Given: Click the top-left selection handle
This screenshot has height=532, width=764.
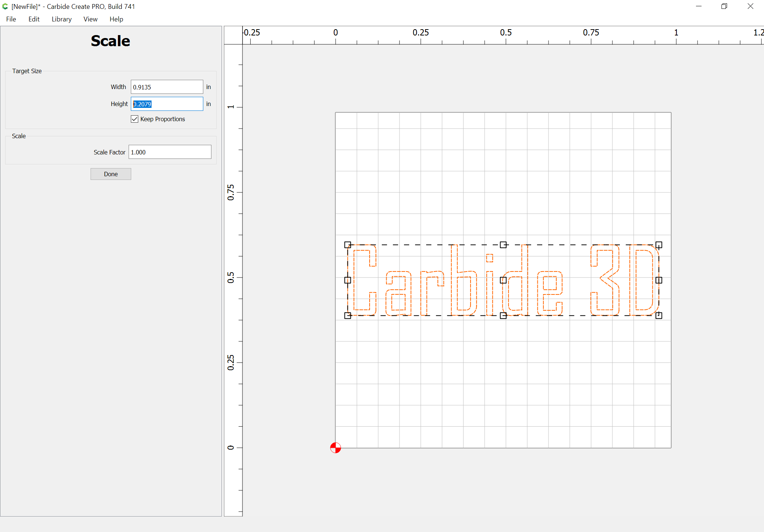Looking at the screenshot, I should (x=347, y=245).
